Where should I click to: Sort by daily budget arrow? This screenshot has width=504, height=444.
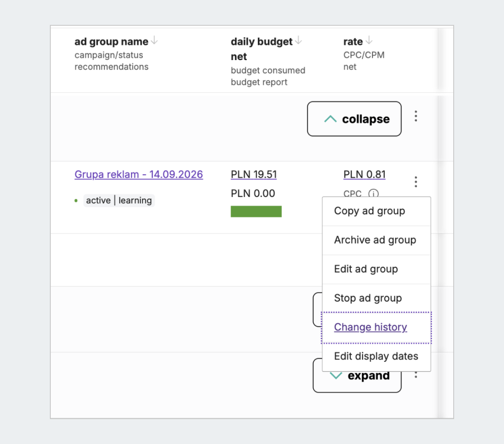tap(298, 40)
